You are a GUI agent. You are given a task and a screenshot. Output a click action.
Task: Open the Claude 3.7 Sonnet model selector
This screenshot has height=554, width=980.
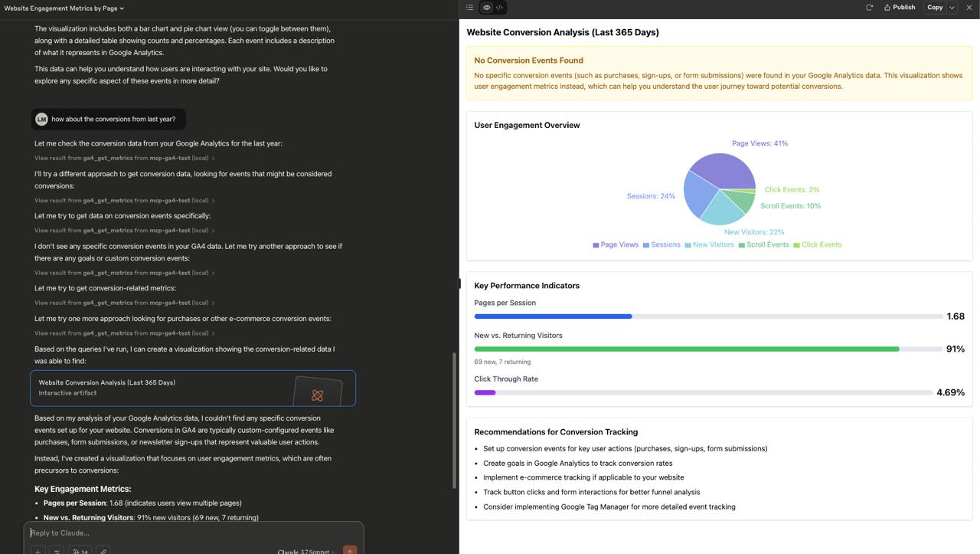[305, 551]
